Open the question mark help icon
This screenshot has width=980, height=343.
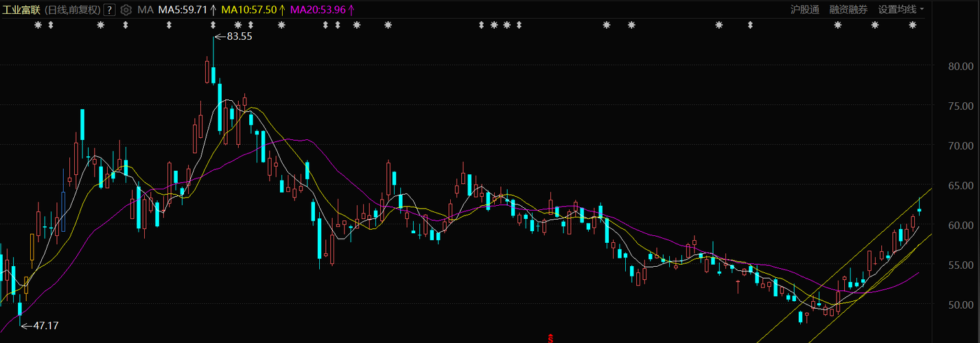[x=109, y=10]
